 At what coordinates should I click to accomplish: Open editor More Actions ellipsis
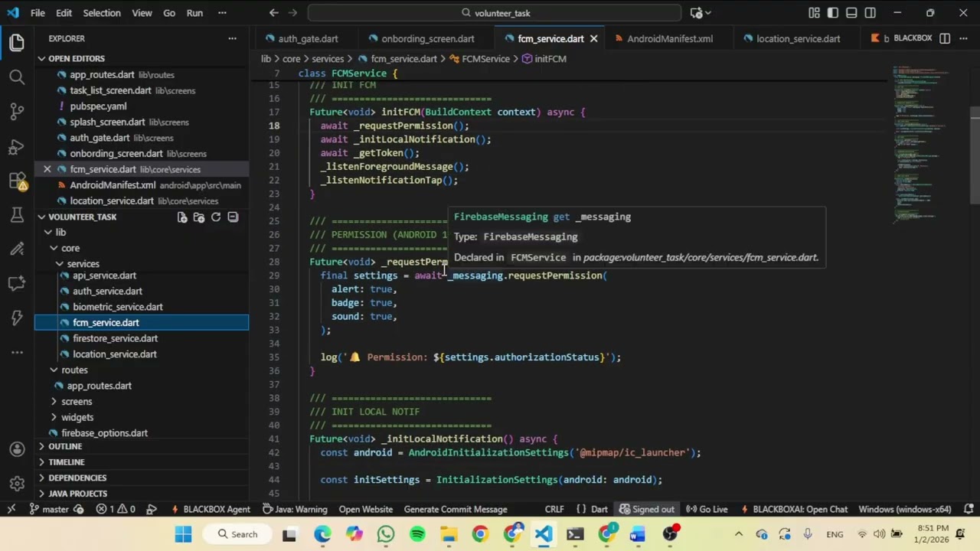pyautogui.click(x=964, y=38)
